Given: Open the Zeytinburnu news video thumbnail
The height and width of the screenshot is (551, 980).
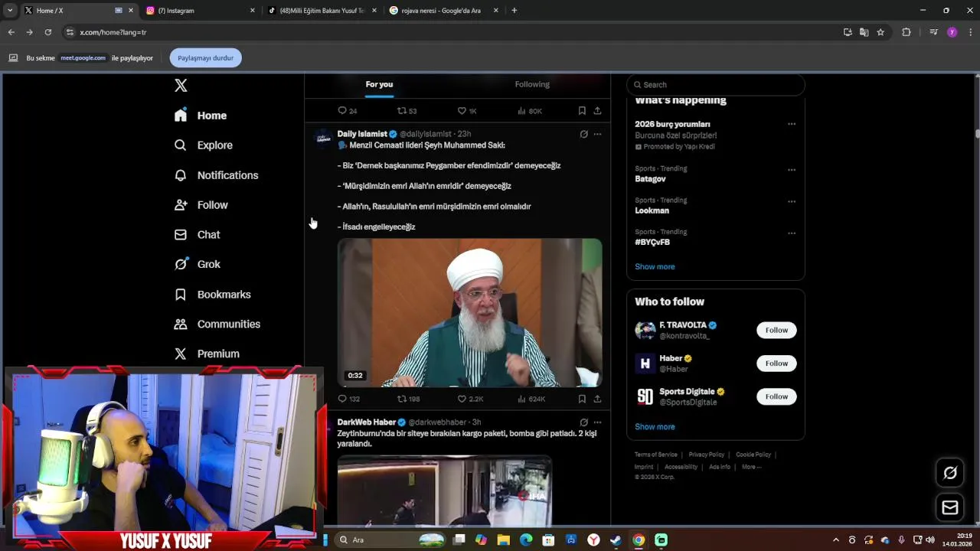Looking at the screenshot, I should (444, 491).
